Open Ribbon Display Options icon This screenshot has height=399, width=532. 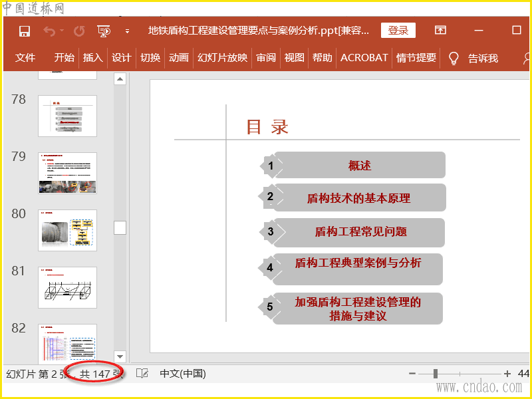(440, 30)
